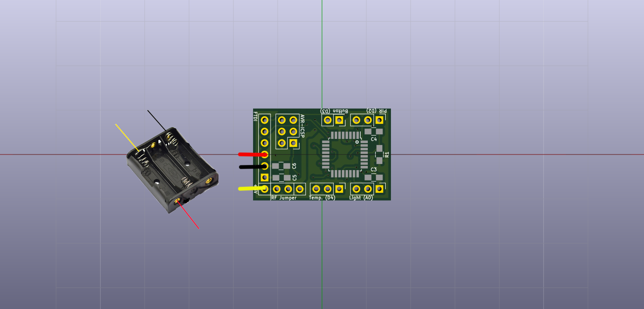The image size is (644, 309).
Task: Click the black battery holder image
Action: coord(172,170)
